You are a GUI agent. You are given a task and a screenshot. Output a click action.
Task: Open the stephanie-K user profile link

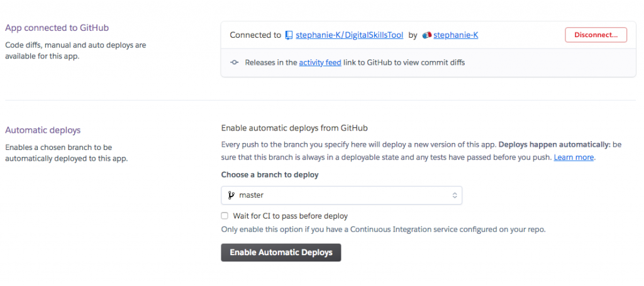[455, 35]
